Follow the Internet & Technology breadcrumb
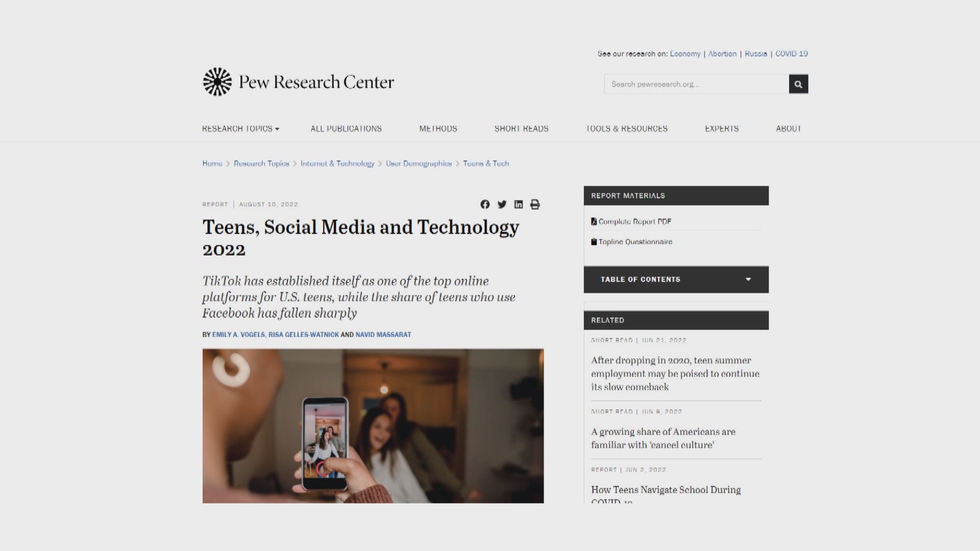 click(x=337, y=164)
